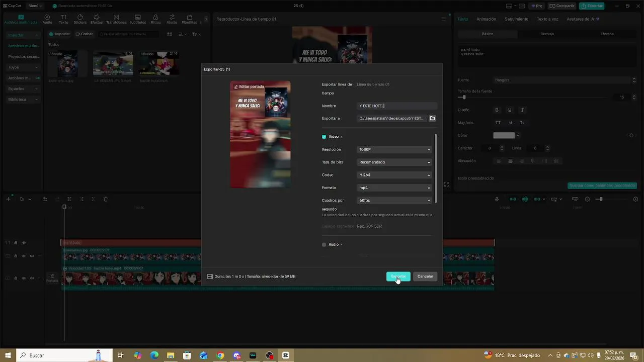Viewport: 644px width, 362px height.
Task: Click the microphone record icon above timeline
Action: (497, 199)
